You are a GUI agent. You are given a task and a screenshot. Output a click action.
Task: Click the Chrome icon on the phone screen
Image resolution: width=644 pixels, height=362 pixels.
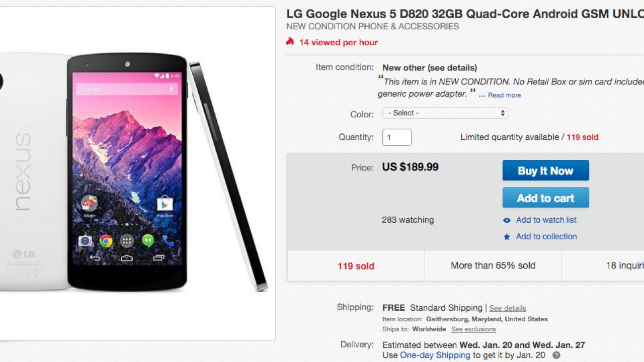pyautogui.click(x=106, y=241)
